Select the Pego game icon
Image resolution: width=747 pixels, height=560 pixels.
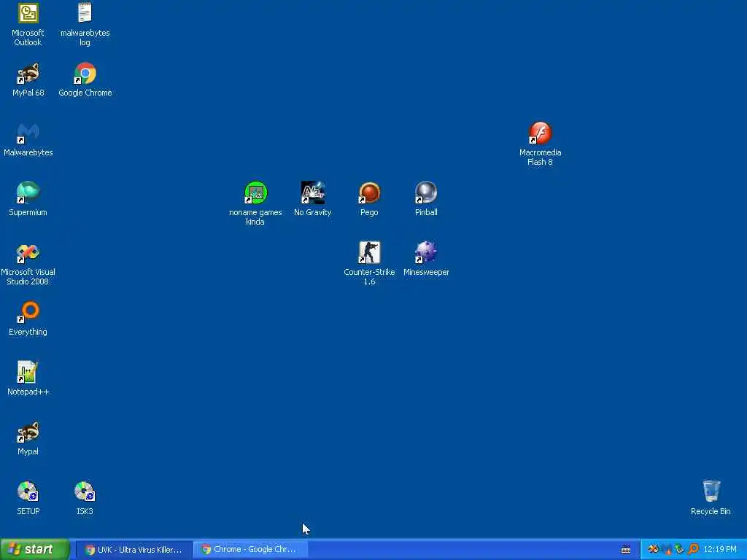pos(369,200)
